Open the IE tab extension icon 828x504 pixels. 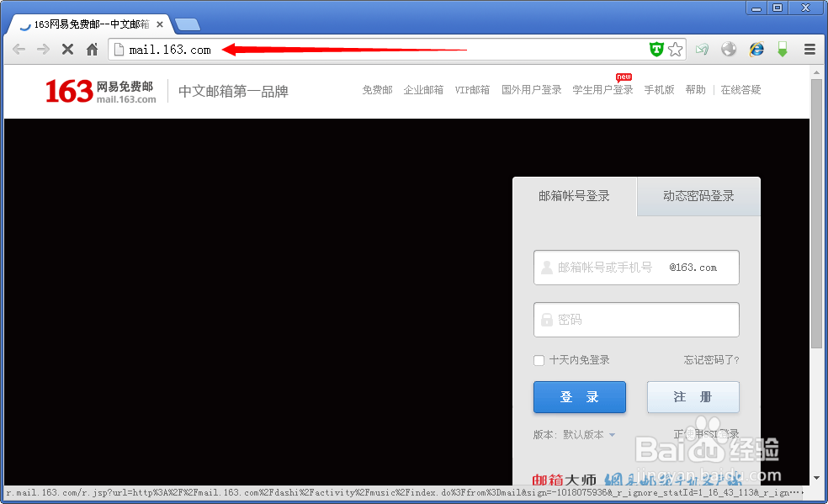756,50
